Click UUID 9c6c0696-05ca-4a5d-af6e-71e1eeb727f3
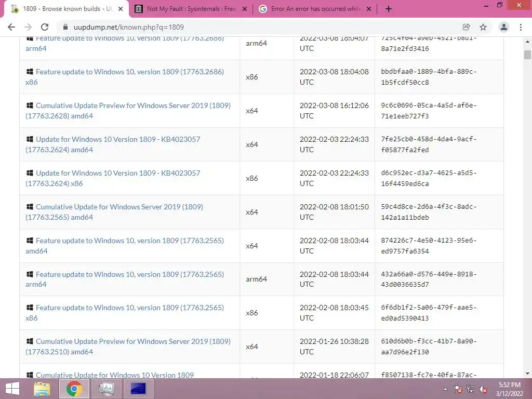Viewport: 532px width, 399px height. 429,111
